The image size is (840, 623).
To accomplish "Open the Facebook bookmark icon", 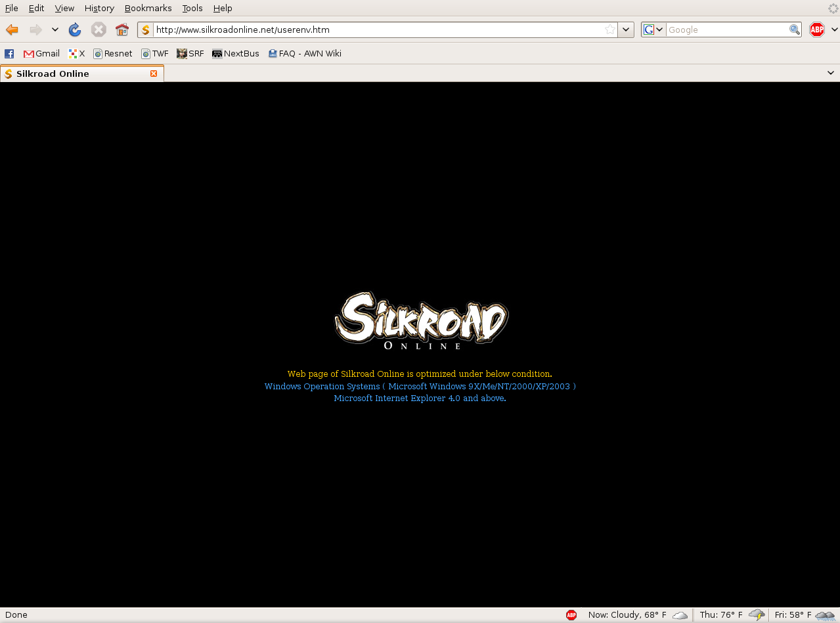I will pos(9,54).
